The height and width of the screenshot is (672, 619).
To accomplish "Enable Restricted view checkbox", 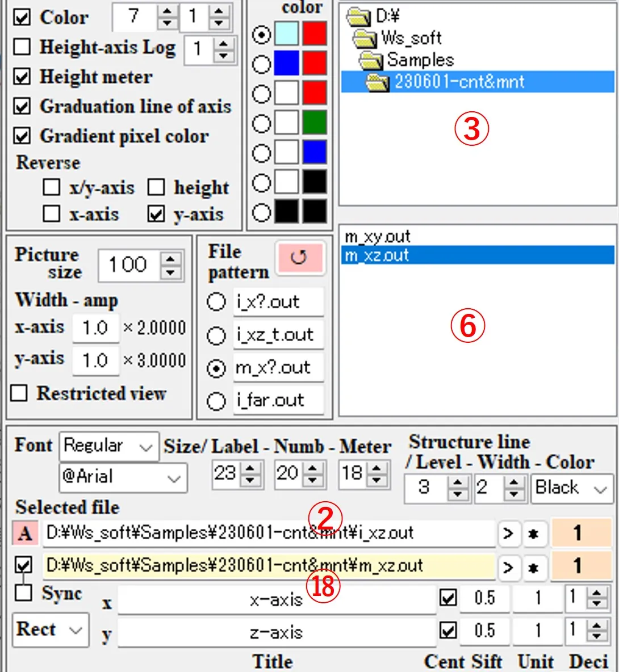I will tap(19, 393).
